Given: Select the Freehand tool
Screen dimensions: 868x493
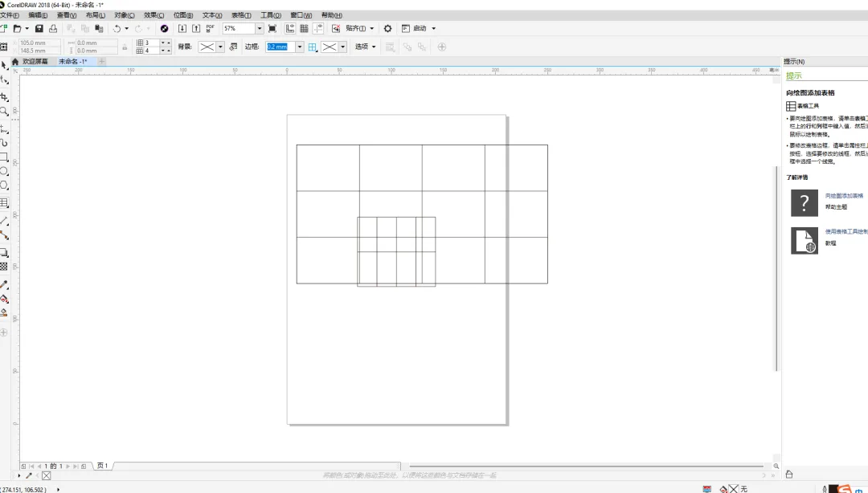Looking at the screenshot, I should pyautogui.click(x=4, y=129).
